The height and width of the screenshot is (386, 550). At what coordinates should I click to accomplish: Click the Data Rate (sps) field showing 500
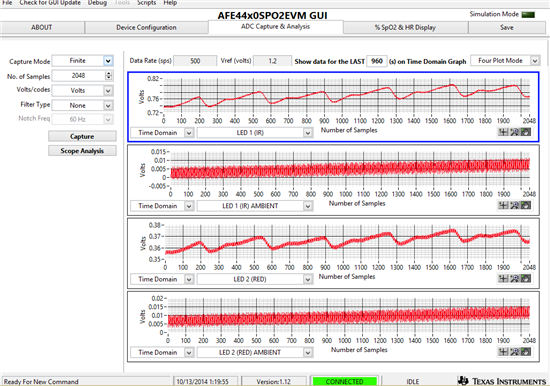pyautogui.click(x=195, y=61)
